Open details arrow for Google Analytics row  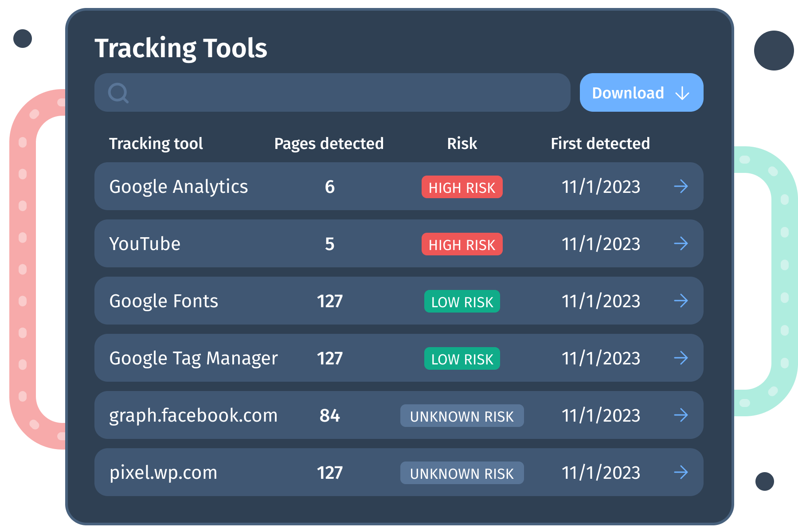[681, 187]
